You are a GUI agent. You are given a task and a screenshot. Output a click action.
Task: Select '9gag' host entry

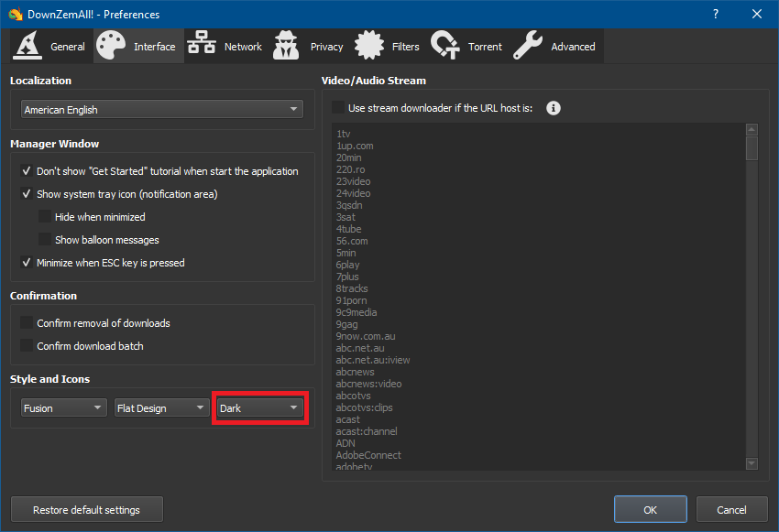coord(346,324)
